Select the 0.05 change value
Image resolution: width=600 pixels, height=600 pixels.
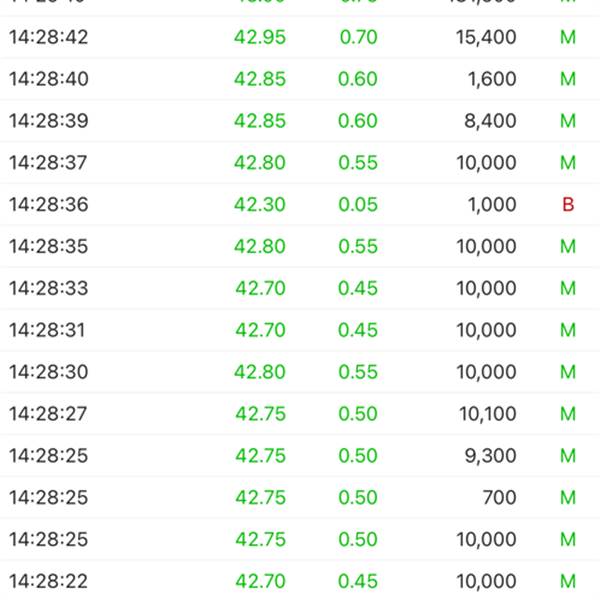pos(358,205)
